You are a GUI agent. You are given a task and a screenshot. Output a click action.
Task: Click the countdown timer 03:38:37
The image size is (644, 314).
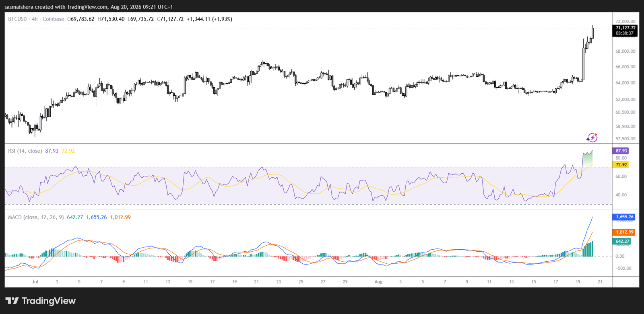625,33
